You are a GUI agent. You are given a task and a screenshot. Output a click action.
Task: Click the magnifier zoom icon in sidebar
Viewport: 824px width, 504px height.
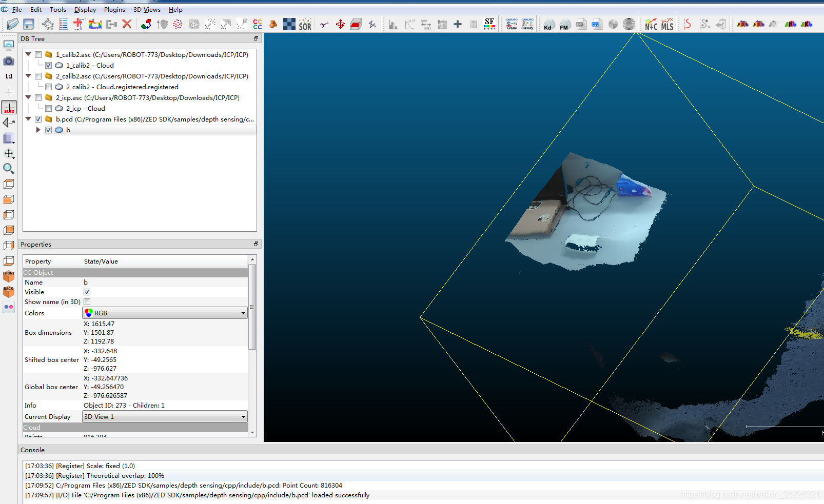pos(9,169)
